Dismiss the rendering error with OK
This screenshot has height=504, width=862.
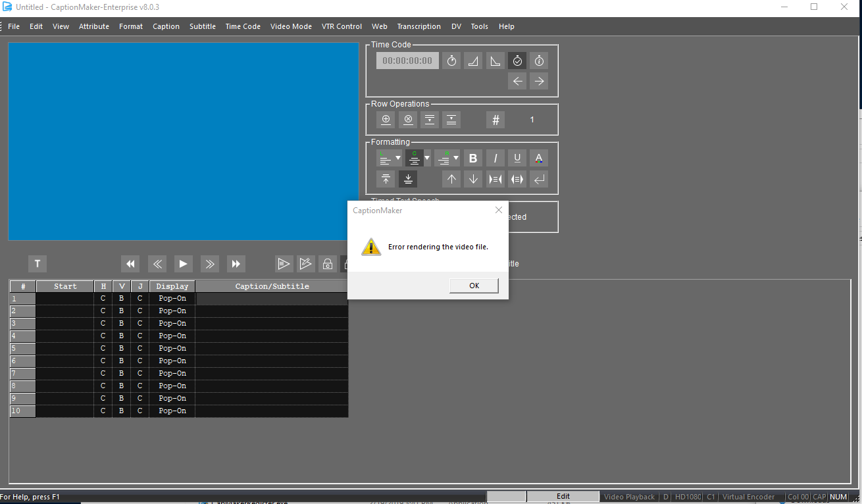pyautogui.click(x=473, y=285)
